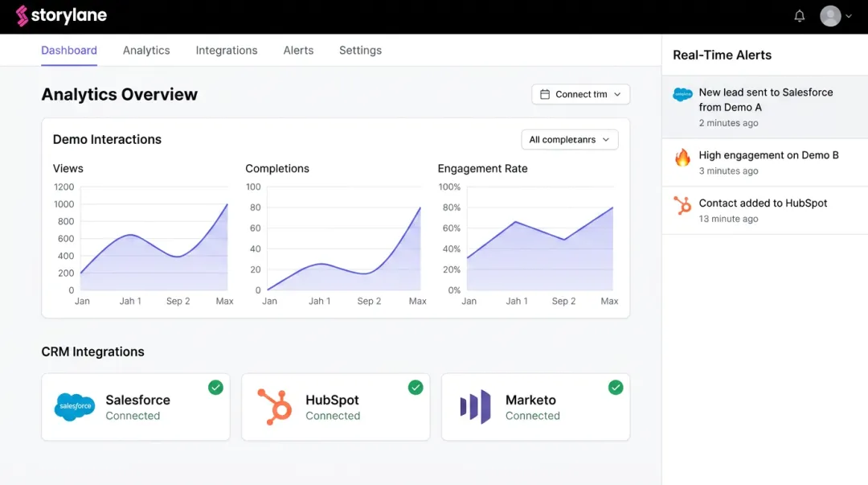Click the 1200 label on Views axis
868x485 pixels.
[64, 187]
